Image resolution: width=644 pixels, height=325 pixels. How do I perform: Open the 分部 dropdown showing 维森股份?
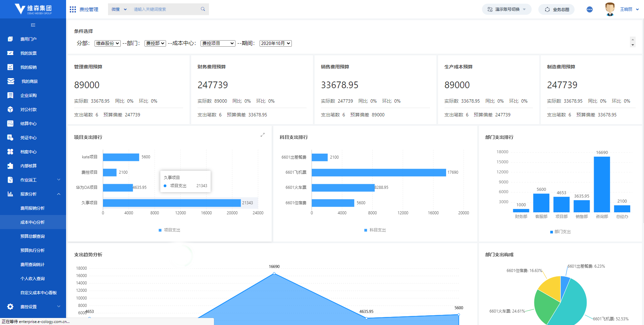[x=107, y=43]
